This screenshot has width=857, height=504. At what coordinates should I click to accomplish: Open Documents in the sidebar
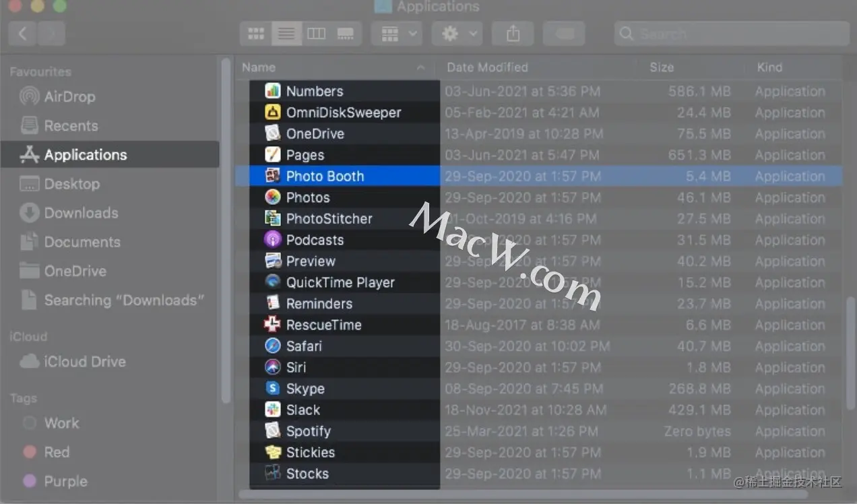point(82,241)
